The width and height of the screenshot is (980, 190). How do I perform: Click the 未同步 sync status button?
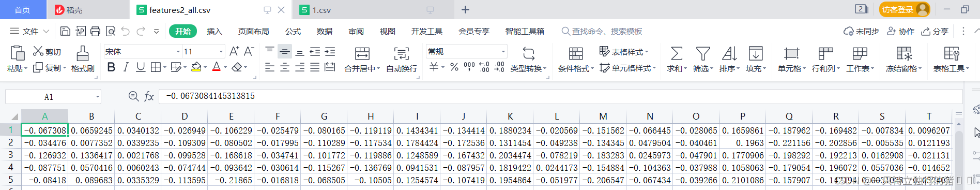[x=861, y=32]
